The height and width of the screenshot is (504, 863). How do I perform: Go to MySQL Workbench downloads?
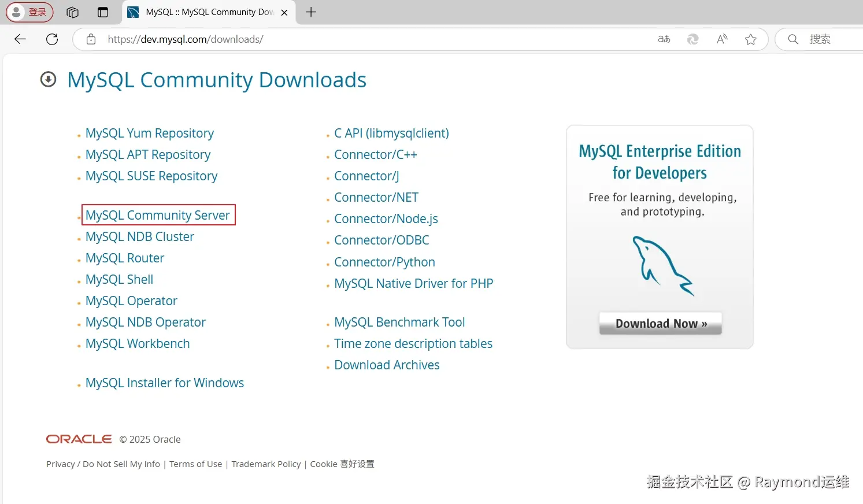pos(138,344)
